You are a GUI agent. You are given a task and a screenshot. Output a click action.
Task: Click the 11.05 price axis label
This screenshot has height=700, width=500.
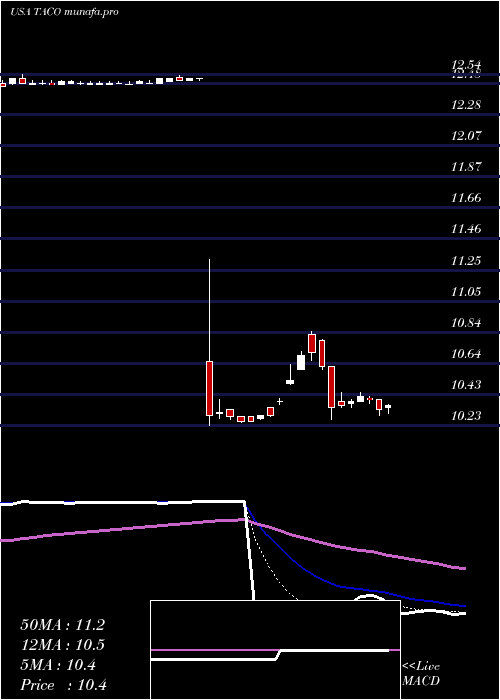pyautogui.click(x=467, y=292)
